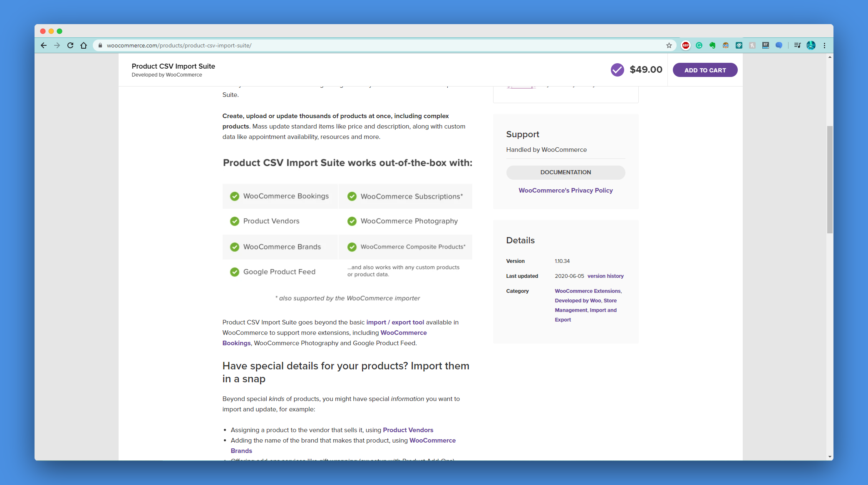Open the browser home page

[84, 45]
